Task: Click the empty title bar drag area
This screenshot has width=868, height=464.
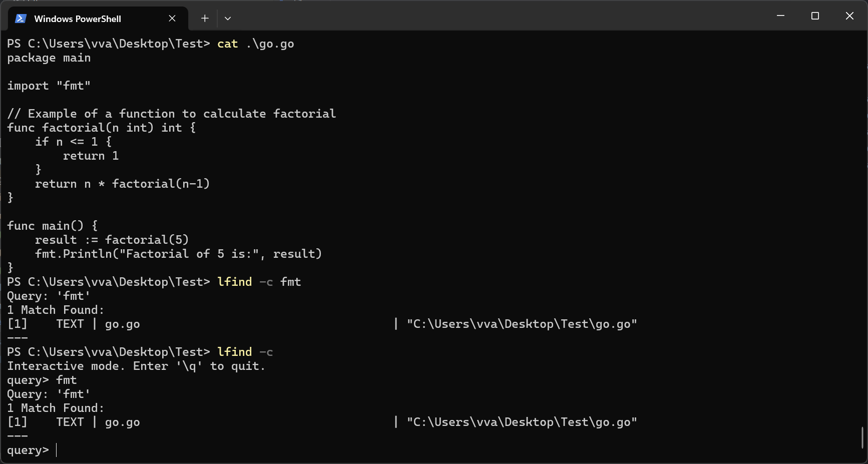Action: tap(501, 16)
